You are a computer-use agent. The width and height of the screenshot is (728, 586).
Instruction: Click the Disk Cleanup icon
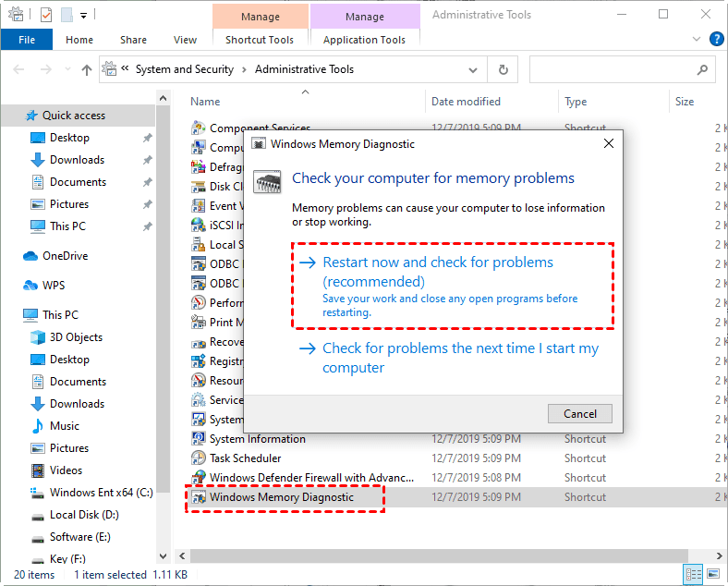pyautogui.click(x=199, y=186)
